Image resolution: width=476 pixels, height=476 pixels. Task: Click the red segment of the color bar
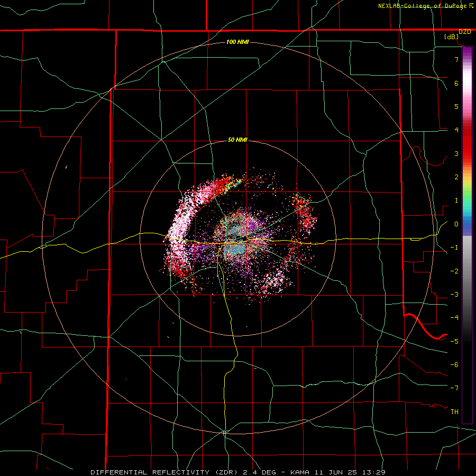467,141
